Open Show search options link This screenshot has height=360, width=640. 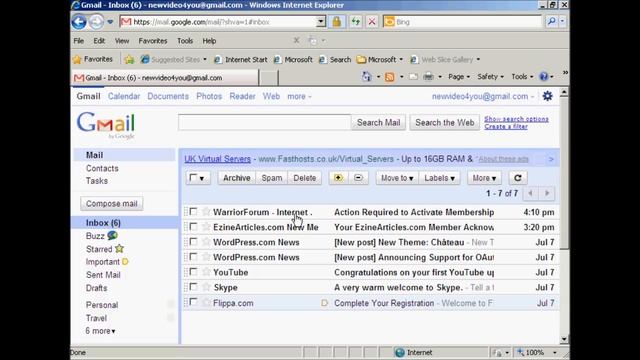pos(516,119)
